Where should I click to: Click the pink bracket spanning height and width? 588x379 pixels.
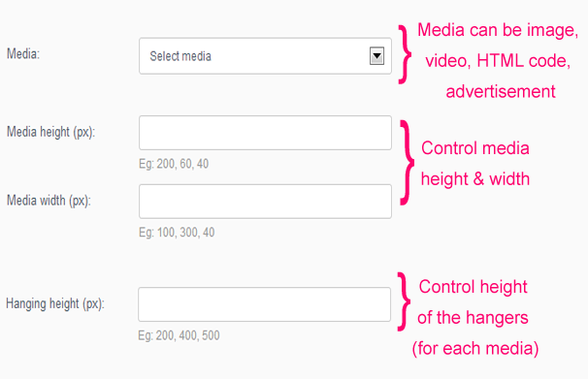click(x=408, y=163)
